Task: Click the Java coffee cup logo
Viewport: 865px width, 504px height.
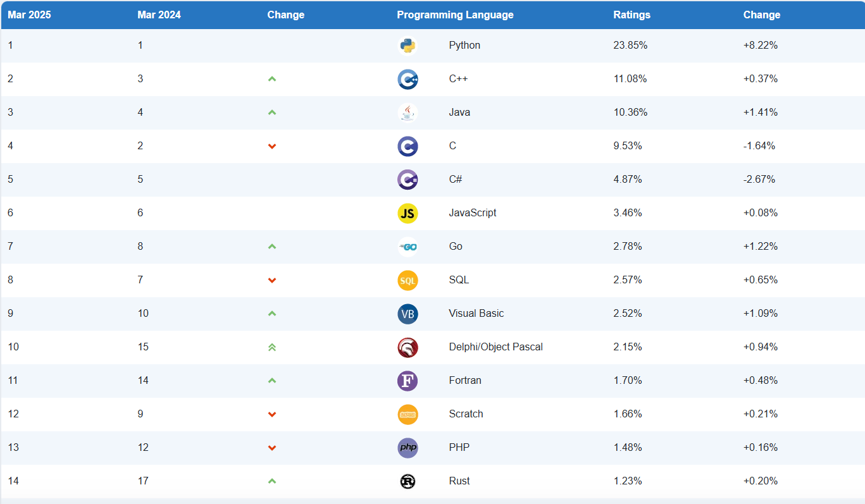Action: coord(408,113)
